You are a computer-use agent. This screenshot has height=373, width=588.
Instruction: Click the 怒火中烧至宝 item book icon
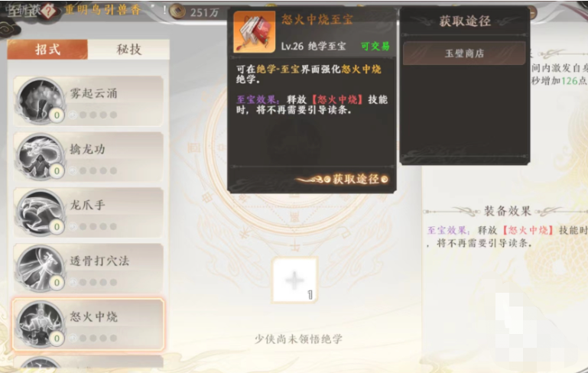(x=255, y=32)
